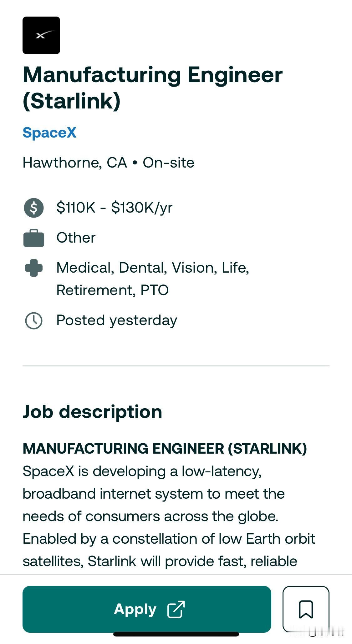Click the briefcase job type icon
The height and width of the screenshot is (644, 352).
tap(34, 238)
